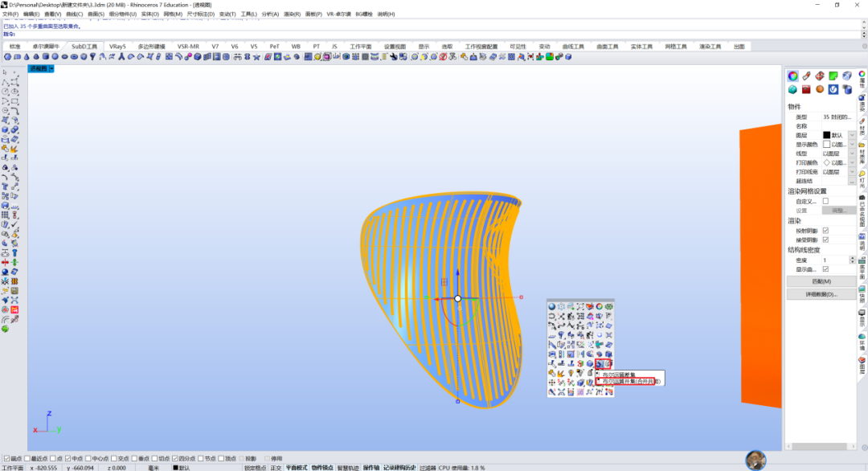Expand the 显示颜色 display color dropdown

852,145
